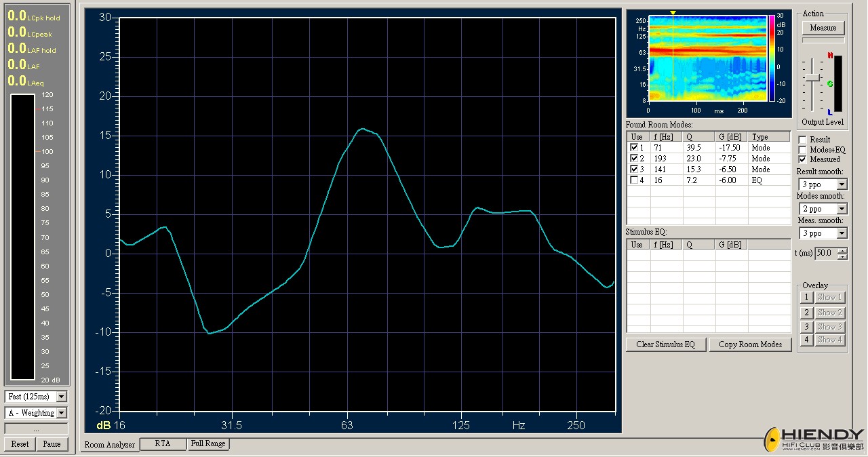Click the t (ms) value field
This screenshot has width=868, height=457.
point(825,253)
